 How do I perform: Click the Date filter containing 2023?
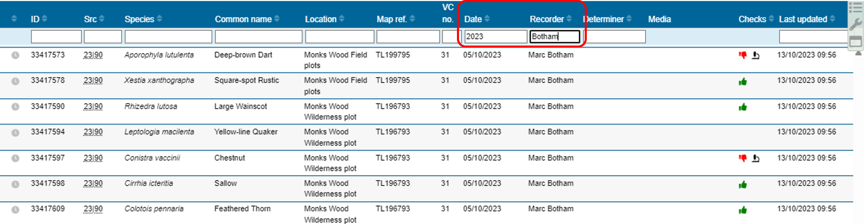(496, 36)
